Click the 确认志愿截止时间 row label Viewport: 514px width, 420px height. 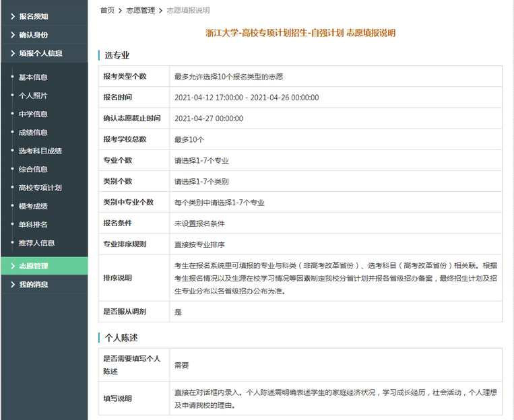click(x=132, y=118)
